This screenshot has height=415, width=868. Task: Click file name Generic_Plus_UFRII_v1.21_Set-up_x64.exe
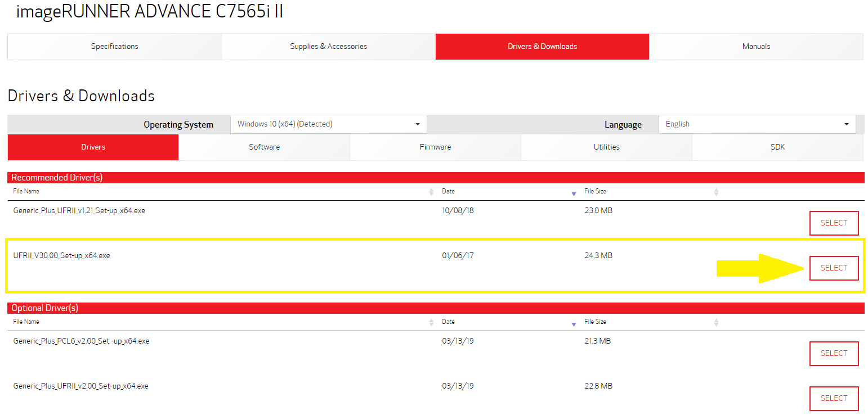tap(79, 211)
